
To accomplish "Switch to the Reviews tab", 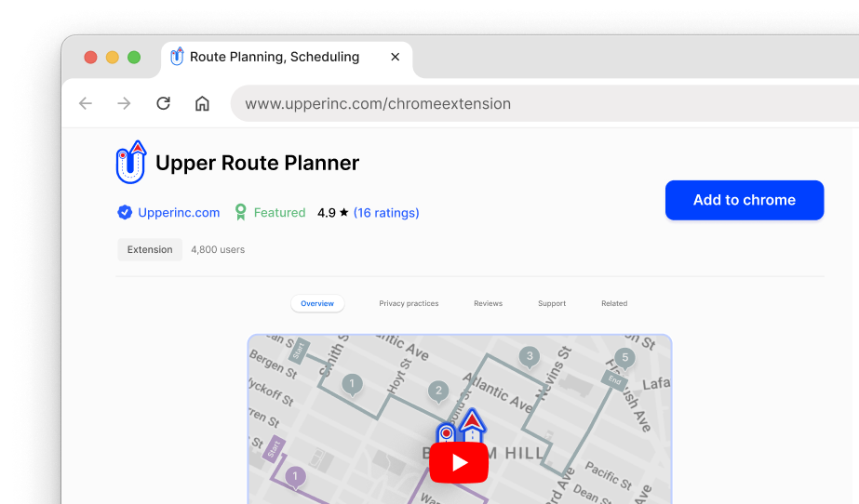I will 488,303.
